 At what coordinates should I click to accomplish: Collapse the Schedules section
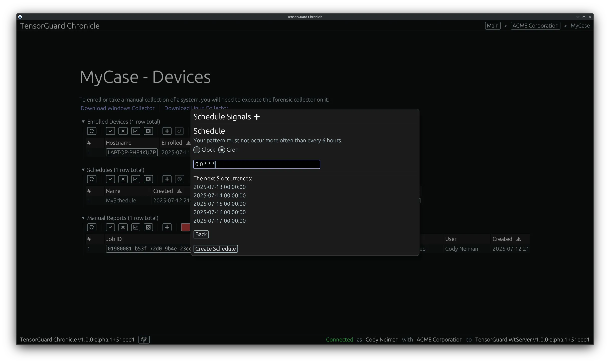pyautogui.click(x=83, y=170)
